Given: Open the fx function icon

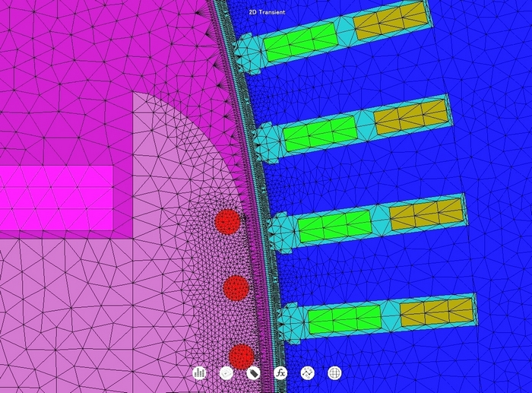Looking at the screenshot, I should tap(280, 372).
